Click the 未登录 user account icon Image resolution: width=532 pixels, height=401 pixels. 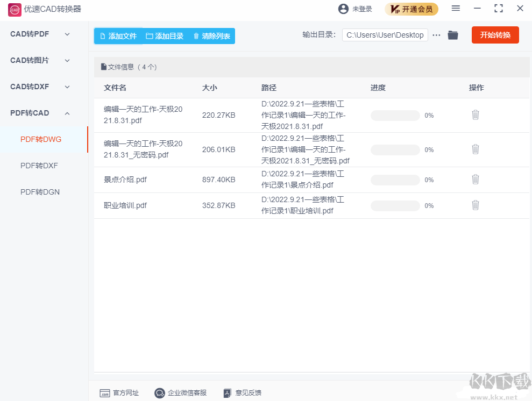point(343,9)
